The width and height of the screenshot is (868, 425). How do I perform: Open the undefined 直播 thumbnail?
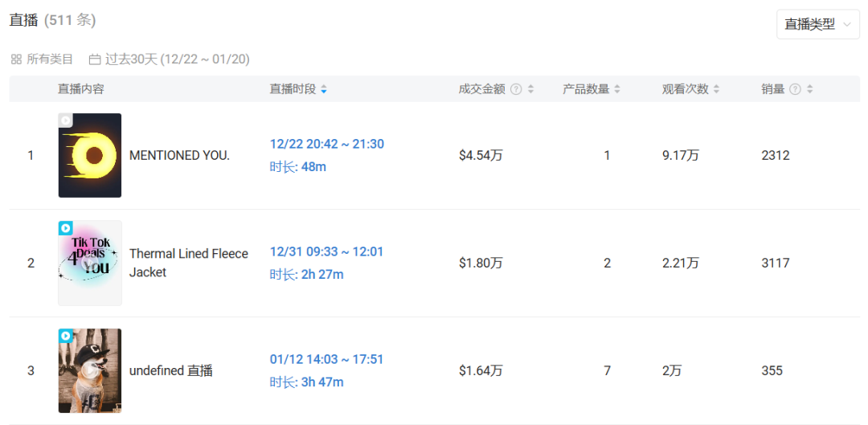pos(90,370)
